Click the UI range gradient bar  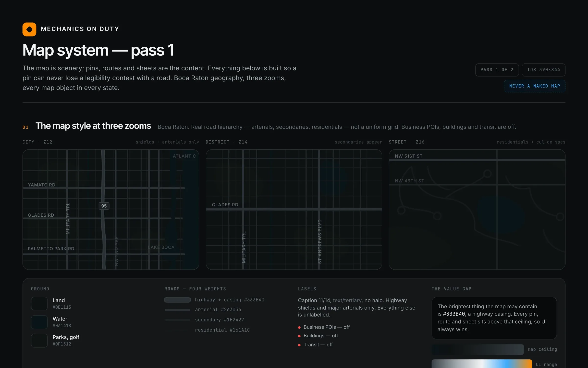(x=482, y=364)
